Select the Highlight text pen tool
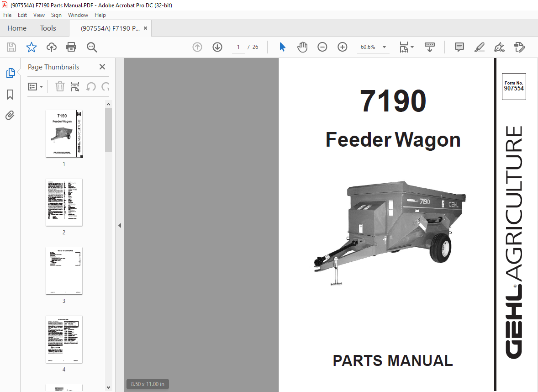The height and width of the screenshot is (392, 538). (x=480, y=47)
